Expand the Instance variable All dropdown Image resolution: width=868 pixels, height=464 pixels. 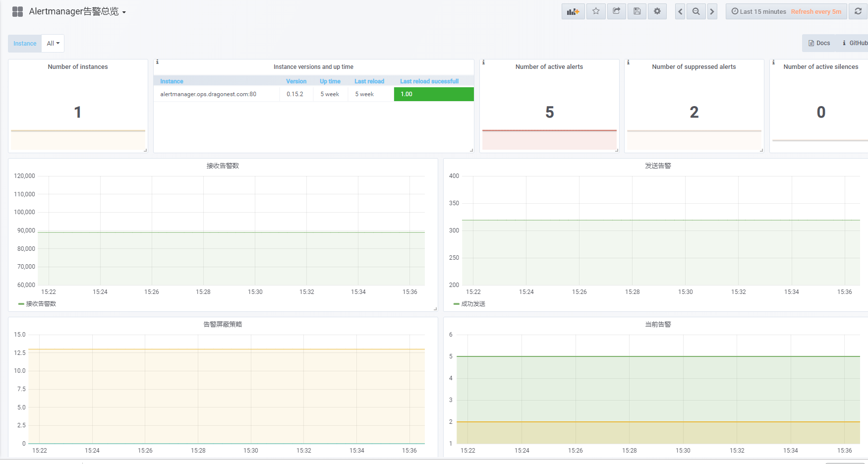[x=53, y=44]
